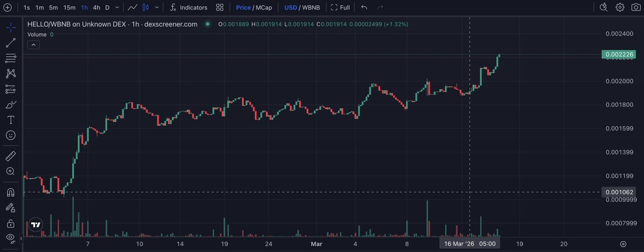Select the candlestick chart style icon
The width and height of the screenshot is (644, 252).
click(x=146, y=8)
